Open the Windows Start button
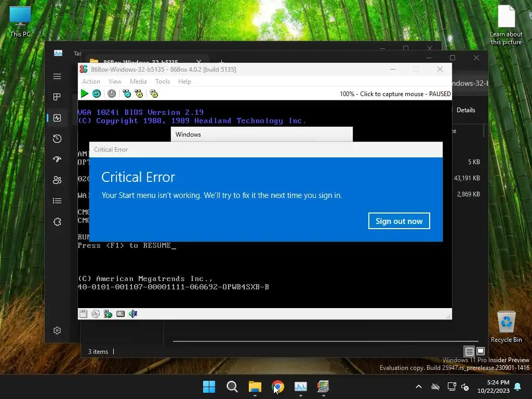 point(209,387)
